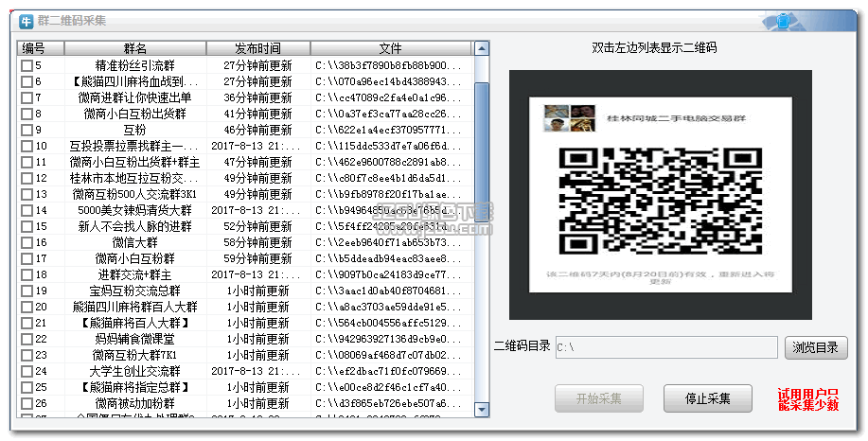Image resolution: width=868 pixels, height=441 pixels.
Task: Select group 新人不会找人脉的进群
Action: point(135,226)
